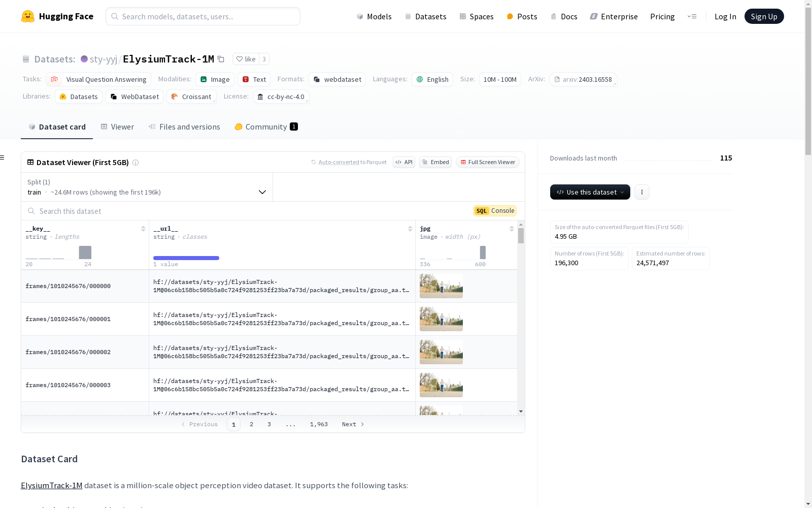This screenshot has height=508, width=812.
Task: Click the cc-by-nc-4.0 license tag
Action: point(281,97)
